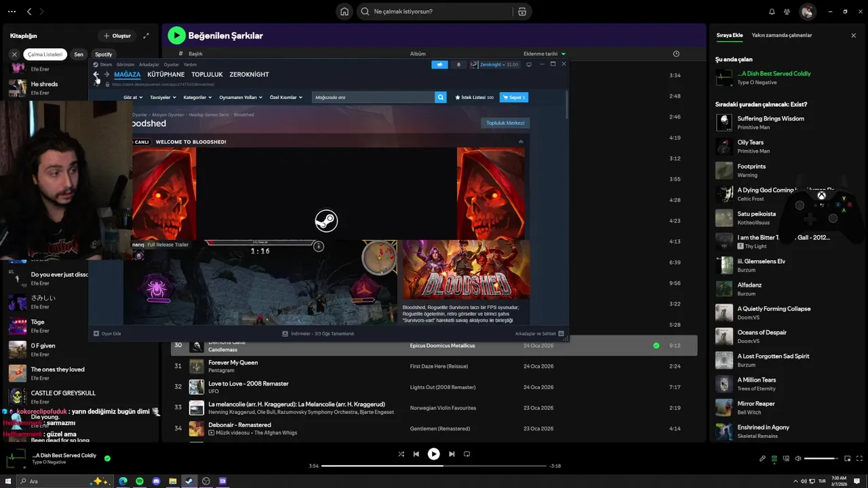This screenshot has width=868, height=488.
Task: Open Spotify notifications bell
Action: 772,12
